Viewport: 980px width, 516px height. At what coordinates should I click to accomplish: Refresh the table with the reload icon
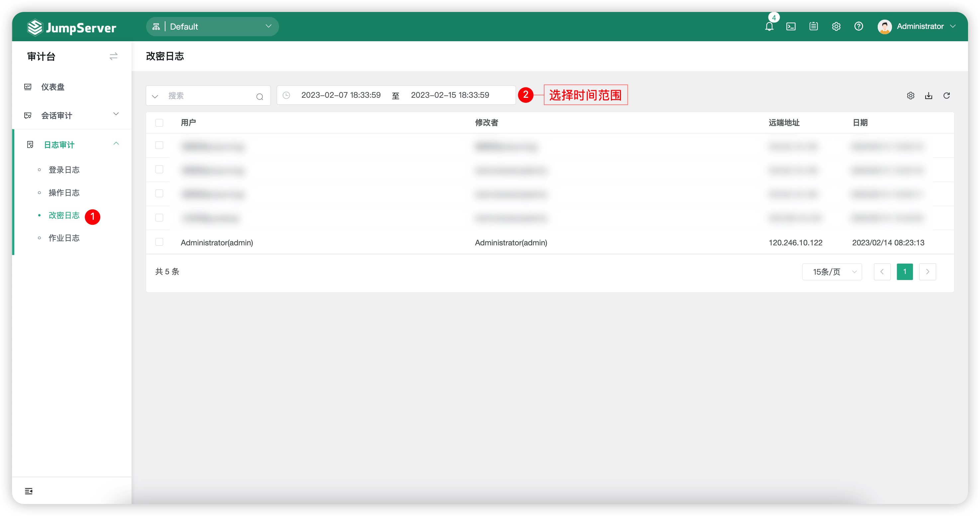946,95
